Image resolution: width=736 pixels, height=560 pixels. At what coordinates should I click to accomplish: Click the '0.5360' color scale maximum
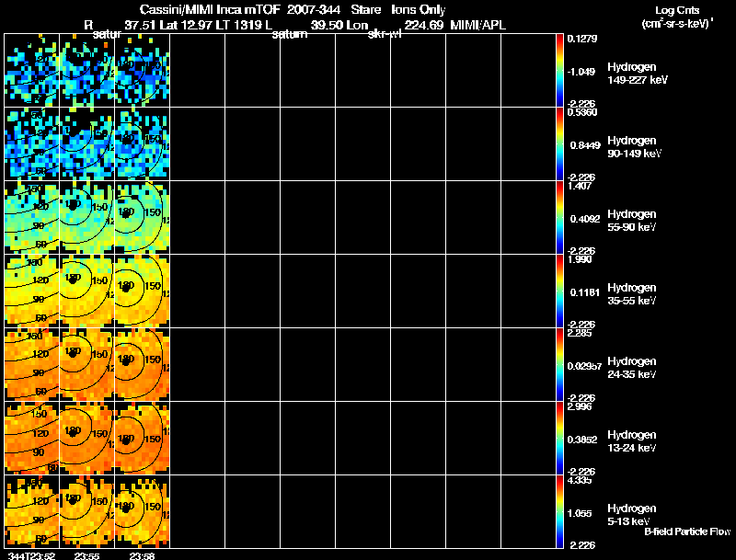click(x=582, y=112)
